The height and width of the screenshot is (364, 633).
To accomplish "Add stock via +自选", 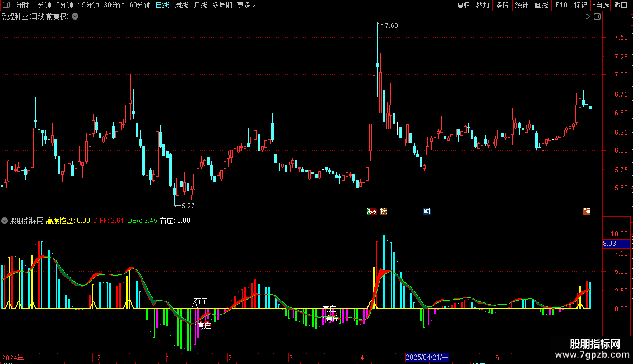I will pyautogui.click(x=601, y=5).
